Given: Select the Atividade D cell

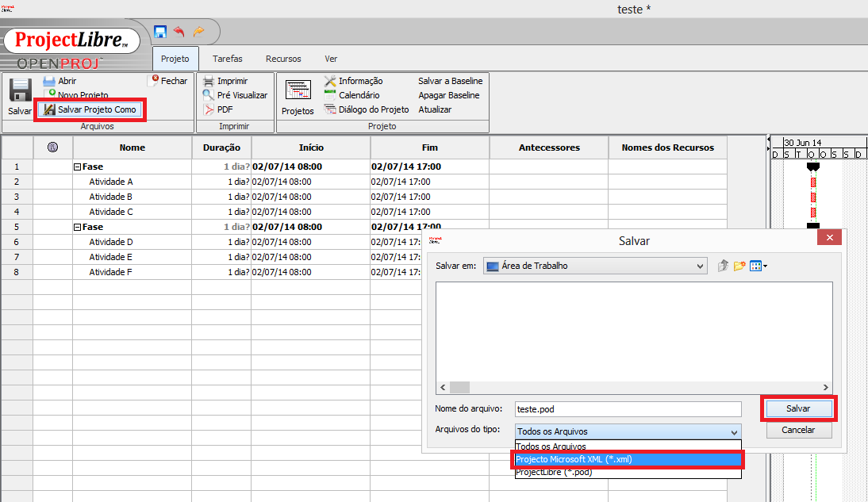Looking at the screenshot, I should coord(133,242).
